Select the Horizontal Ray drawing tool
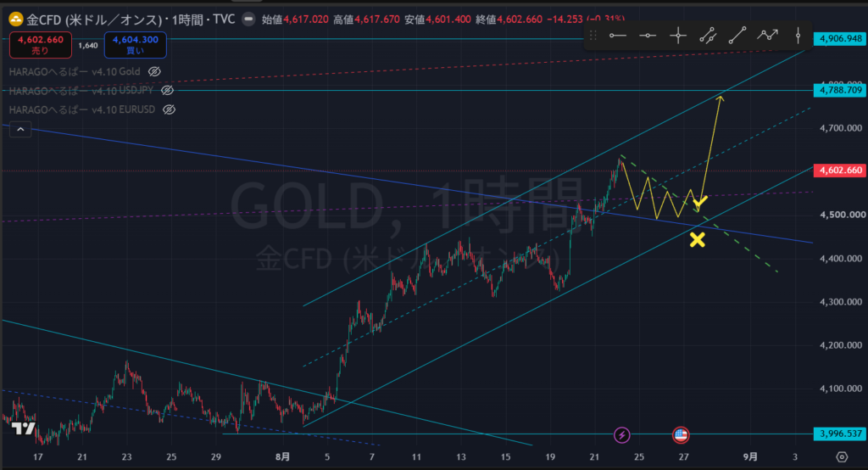Viewport: 868px width, 470px height. (618, 36)
